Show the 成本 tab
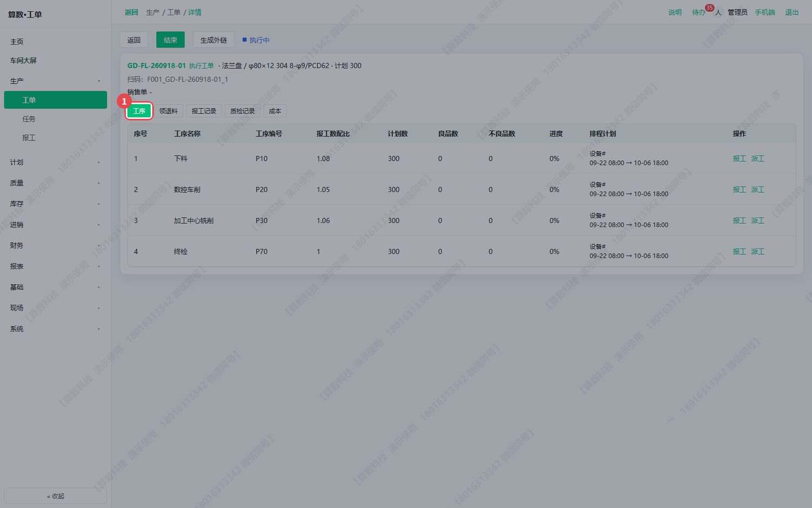 click(x=275, y=111)
